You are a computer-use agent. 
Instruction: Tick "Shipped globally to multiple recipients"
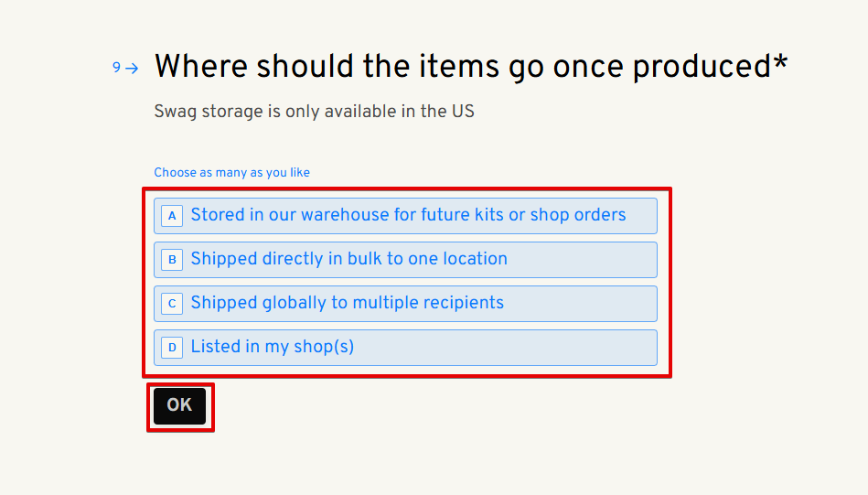(x=346, y=304)
